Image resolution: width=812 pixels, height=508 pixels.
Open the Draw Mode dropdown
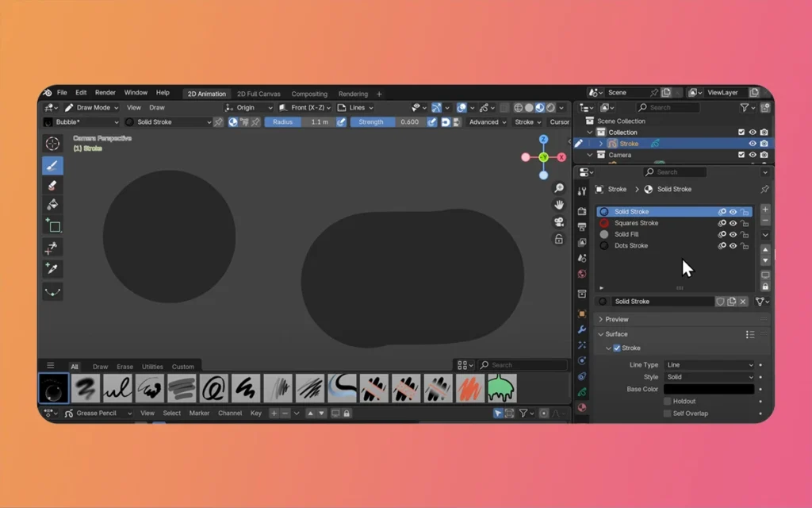(x=92, y=107)
